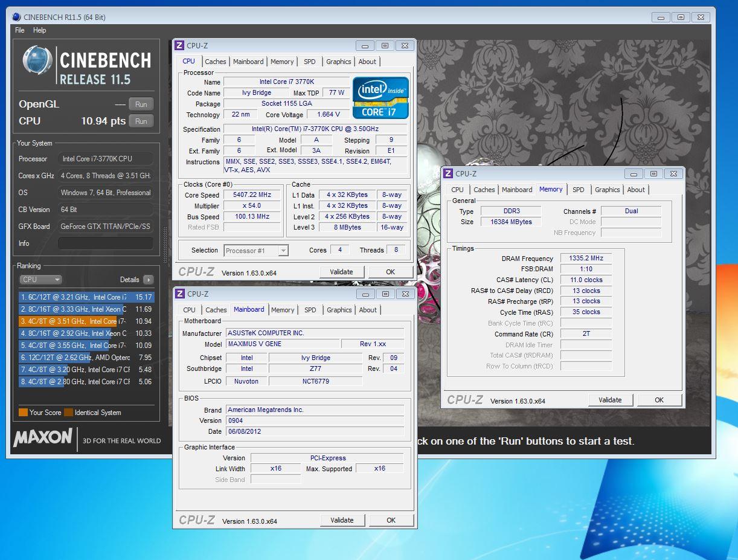Click Name field Intel Core i7 3770K
Screen dimensions: 738x560
click(x=286, y=82)
